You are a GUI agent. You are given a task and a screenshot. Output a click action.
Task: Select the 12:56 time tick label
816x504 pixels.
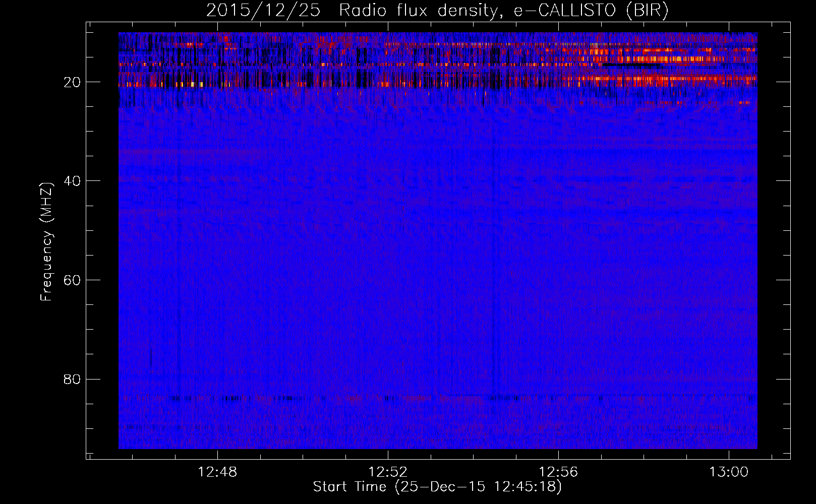click(558, 472)
